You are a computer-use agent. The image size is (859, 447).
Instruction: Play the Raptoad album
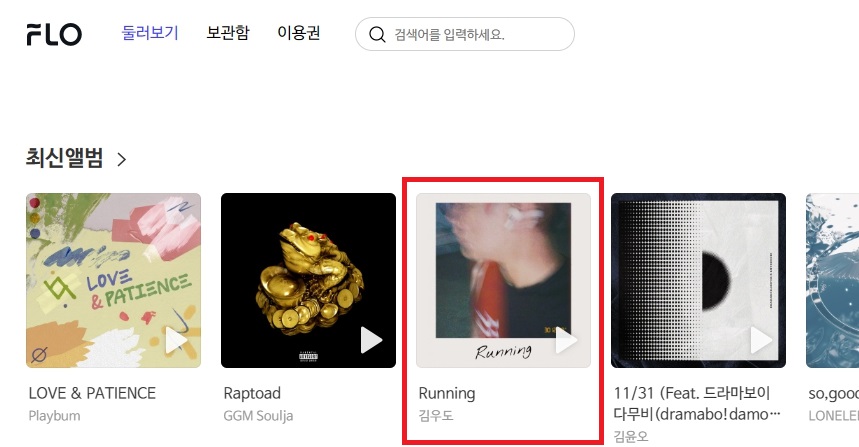pyautogui.click(x=371, y=340)
